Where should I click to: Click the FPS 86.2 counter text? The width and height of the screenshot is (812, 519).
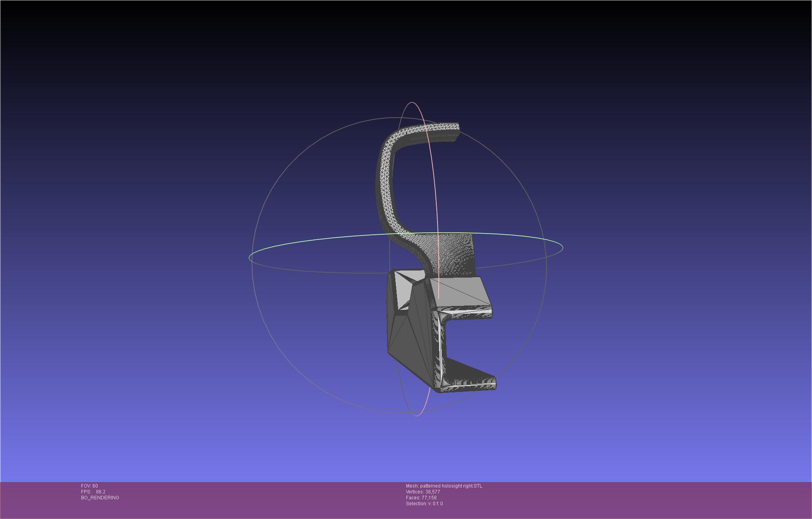click(93, 492)
